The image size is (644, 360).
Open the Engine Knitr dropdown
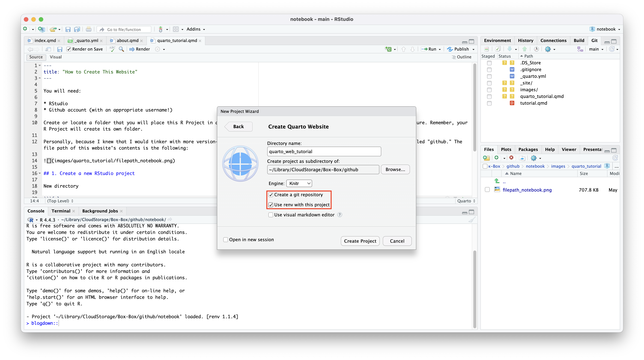click(x=299, y=183)
